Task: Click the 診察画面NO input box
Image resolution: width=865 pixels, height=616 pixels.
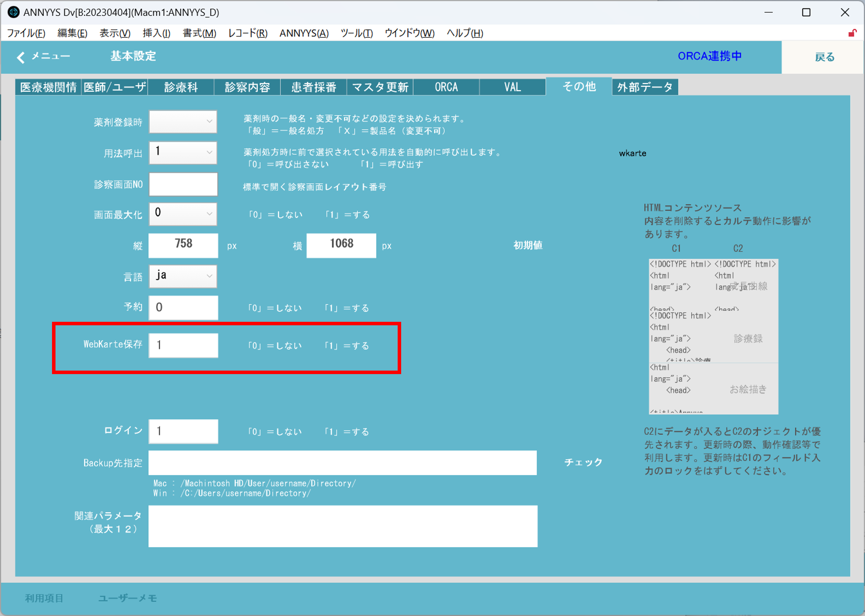Action: (x=183, y=184)
